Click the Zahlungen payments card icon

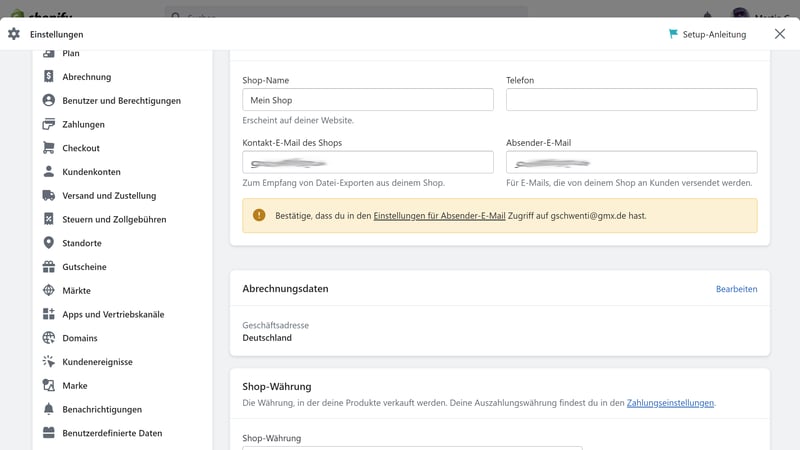48,125
